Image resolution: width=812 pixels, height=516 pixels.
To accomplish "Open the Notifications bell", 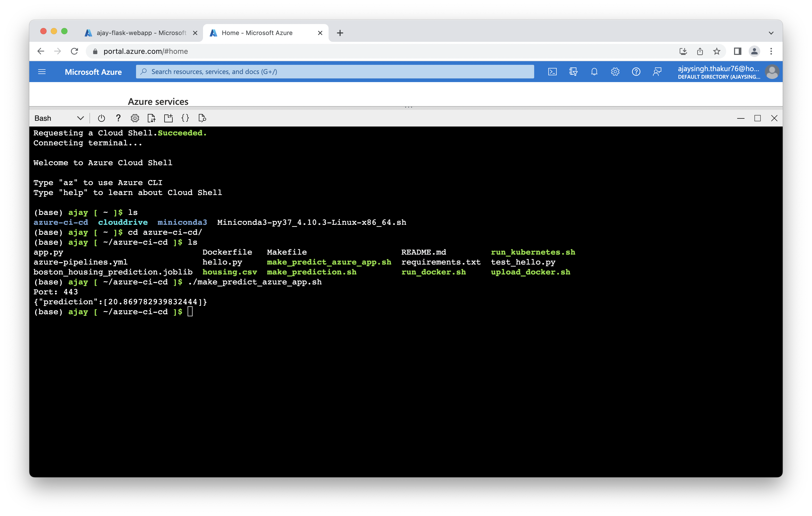I will [594, 72].
